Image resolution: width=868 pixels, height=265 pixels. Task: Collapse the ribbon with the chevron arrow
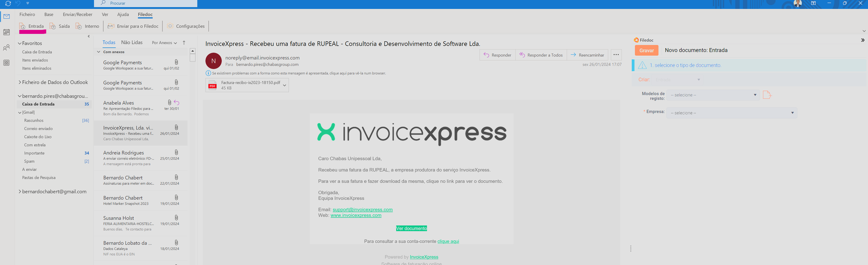point(864,31)
